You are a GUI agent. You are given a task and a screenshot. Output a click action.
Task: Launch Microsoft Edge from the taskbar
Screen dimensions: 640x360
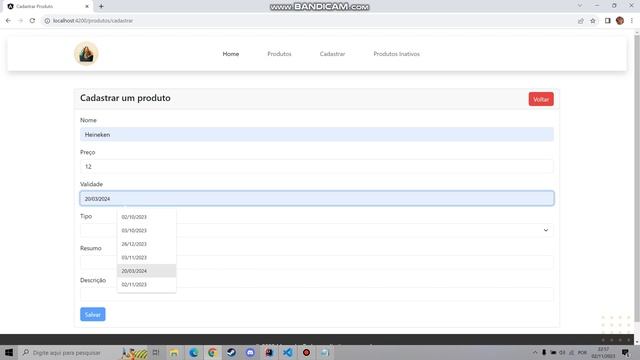click(193, 353)
